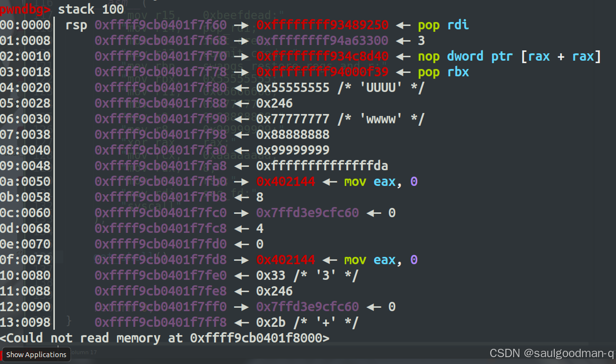Viewport: 616px width, 364px height.
Task: Click the 'pop rdi' instruction
Action: coord(443,25)
